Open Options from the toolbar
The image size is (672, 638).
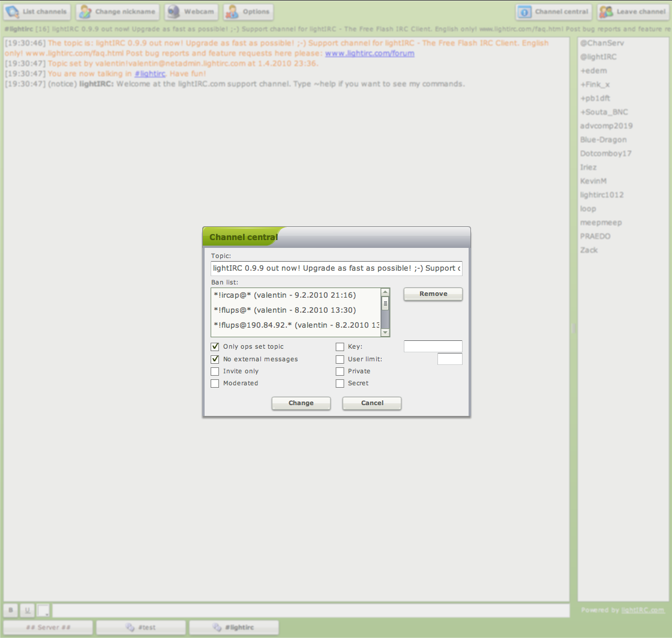(248, 12)
